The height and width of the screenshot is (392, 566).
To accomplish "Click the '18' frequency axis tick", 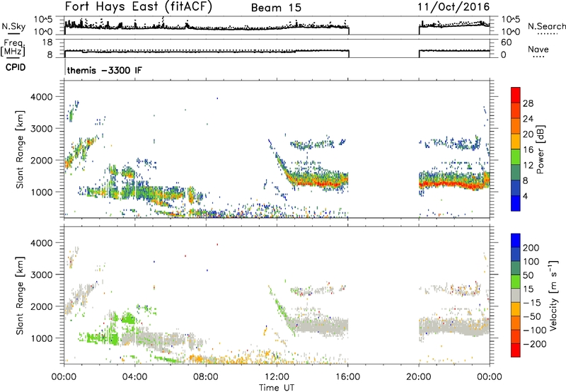I will (47, 42).
